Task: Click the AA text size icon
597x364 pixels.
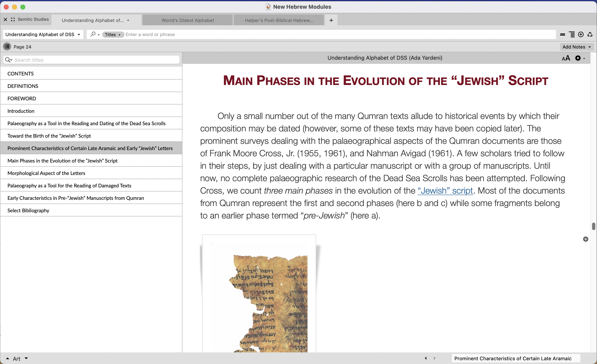Action: pyautogui.click(x=566, y=58)
